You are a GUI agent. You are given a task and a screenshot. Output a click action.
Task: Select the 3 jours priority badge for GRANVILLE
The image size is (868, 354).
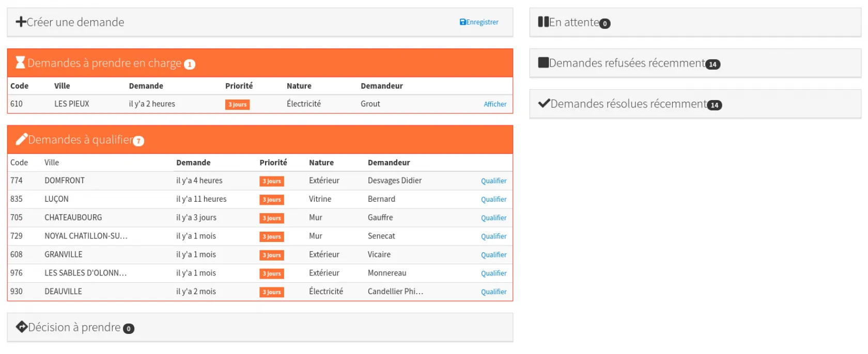(271, 255)
